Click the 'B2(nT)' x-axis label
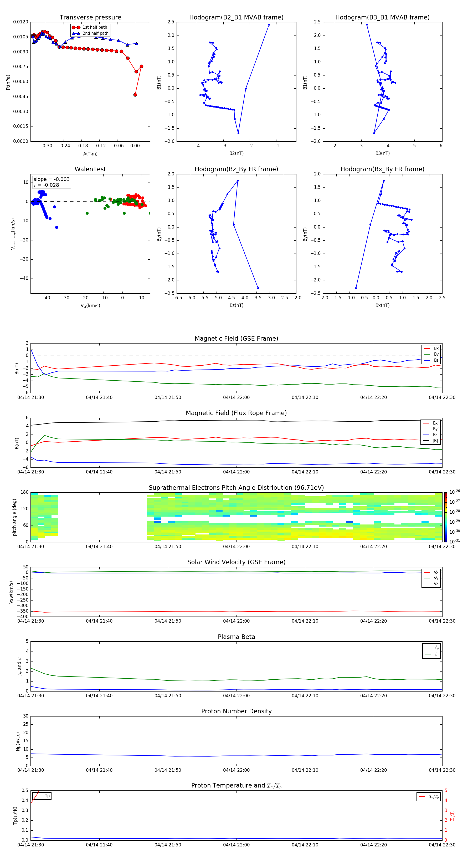This screenshot has height=868, width=473. coord(236,153)
